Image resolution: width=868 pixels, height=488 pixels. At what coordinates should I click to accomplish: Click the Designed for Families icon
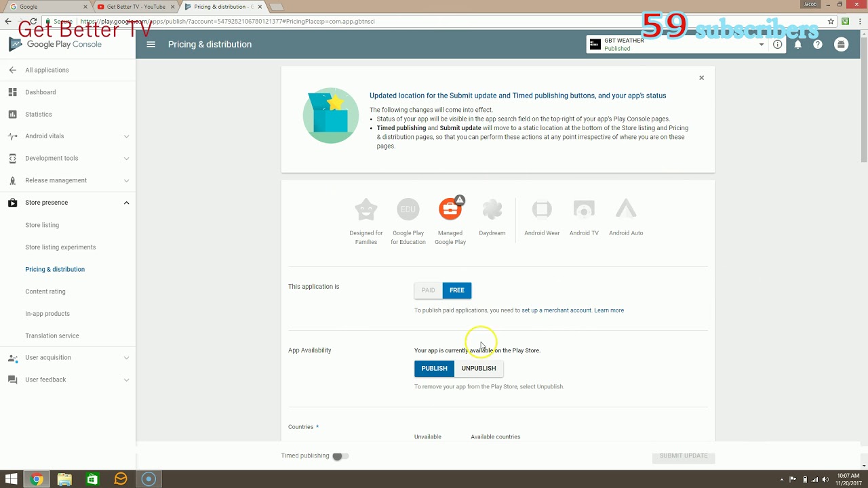366,209
